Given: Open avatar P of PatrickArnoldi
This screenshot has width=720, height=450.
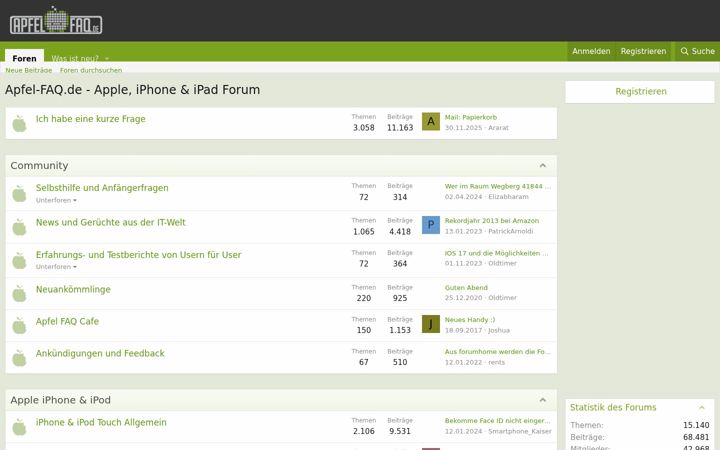Looking at the screenshot, I should pyautogui.click(x=431, y=225).
